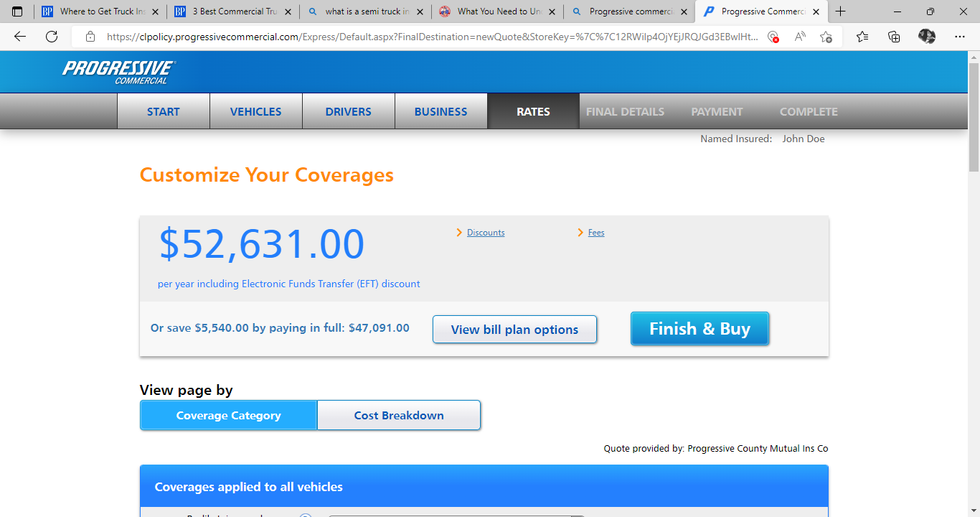Select the FINAL DETAILS step
980x517 pixels.
click(625, 111)
